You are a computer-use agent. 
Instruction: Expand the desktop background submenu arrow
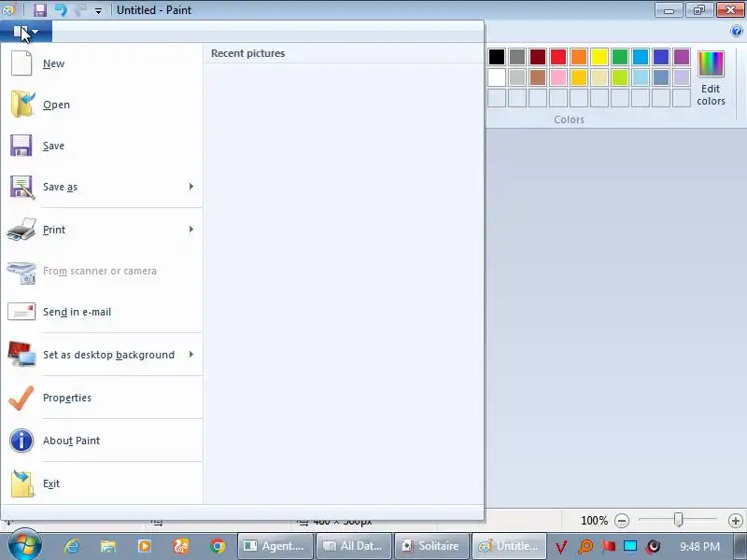[x=191, y=355]
